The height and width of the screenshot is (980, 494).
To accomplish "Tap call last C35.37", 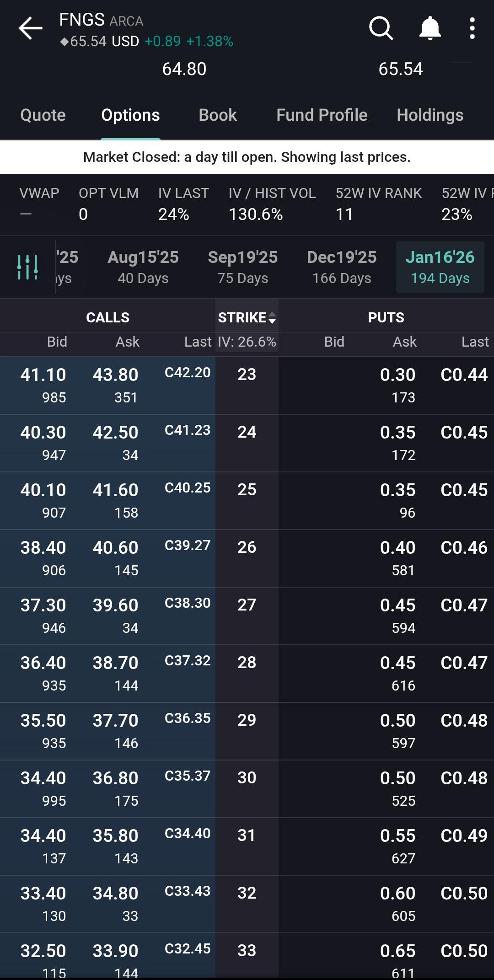I will 188,776.
